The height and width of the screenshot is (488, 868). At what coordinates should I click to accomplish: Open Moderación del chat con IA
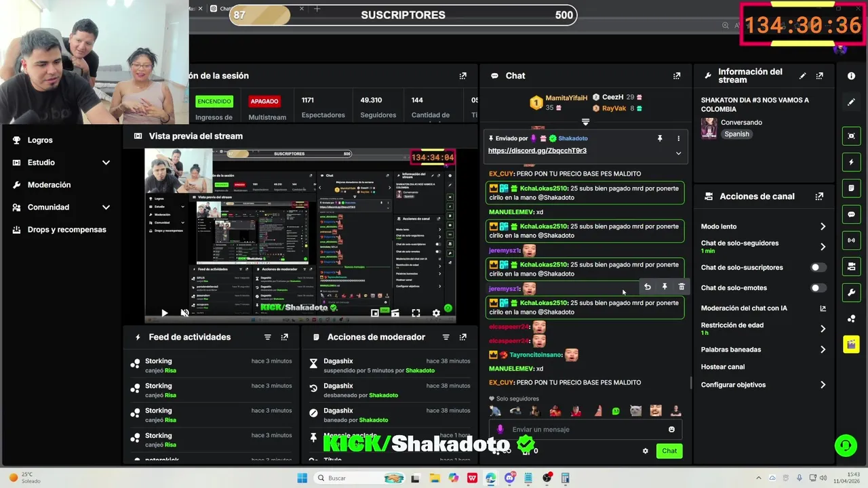point(764,308)
